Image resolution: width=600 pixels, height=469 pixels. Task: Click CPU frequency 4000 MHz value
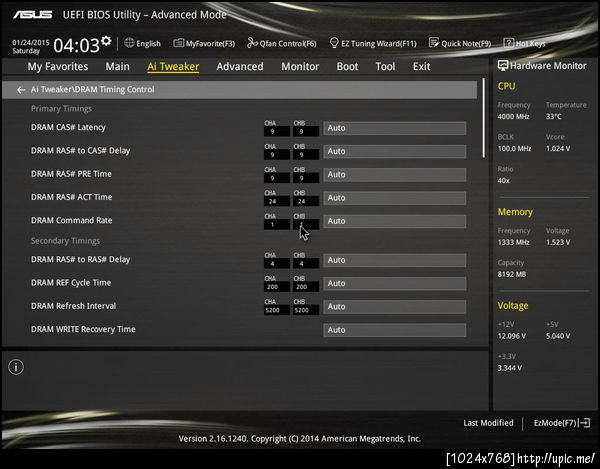[514, 117]
